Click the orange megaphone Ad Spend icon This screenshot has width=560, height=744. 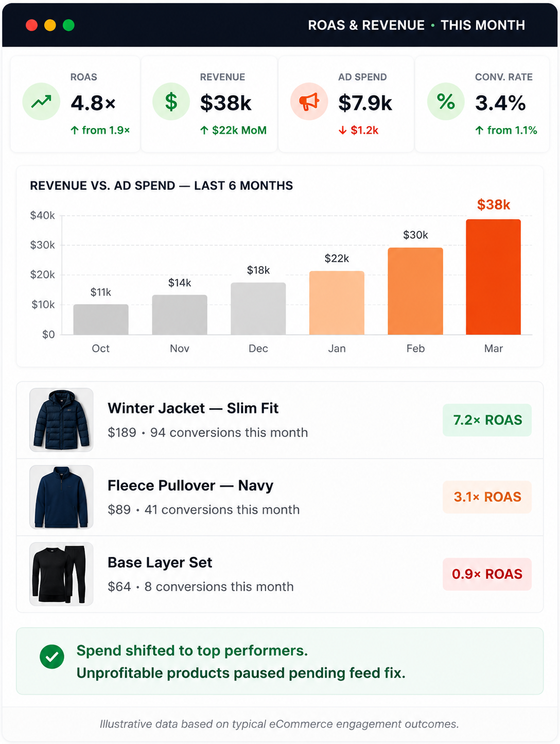pyautogui.click(x=309, y=101)
